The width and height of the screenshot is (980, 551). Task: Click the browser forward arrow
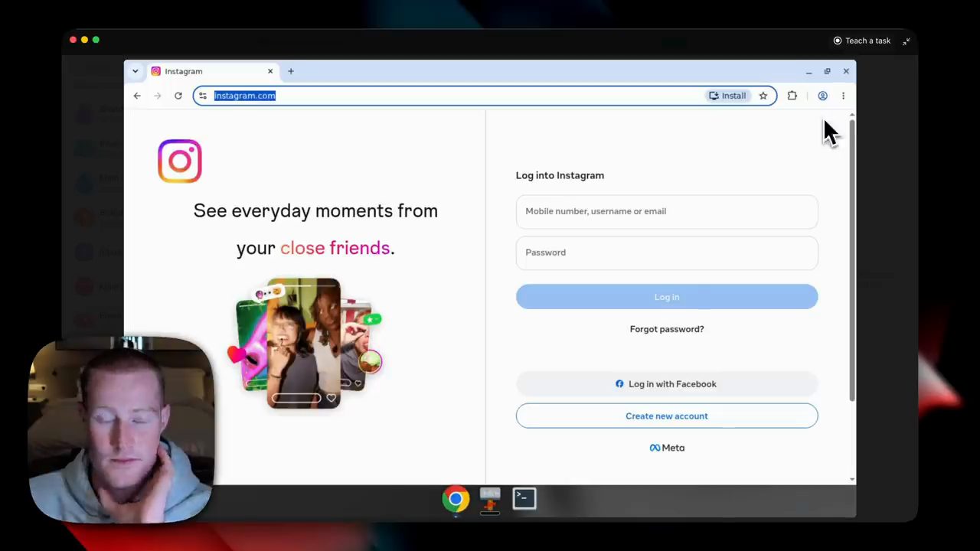tap(157, 96)
